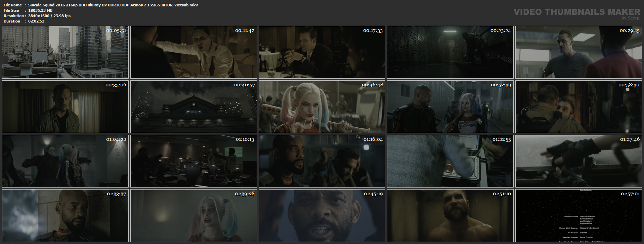644x244 pixels.
Task: Open the thumbnail at 00:35:06
Action: [x=65, y=107]
